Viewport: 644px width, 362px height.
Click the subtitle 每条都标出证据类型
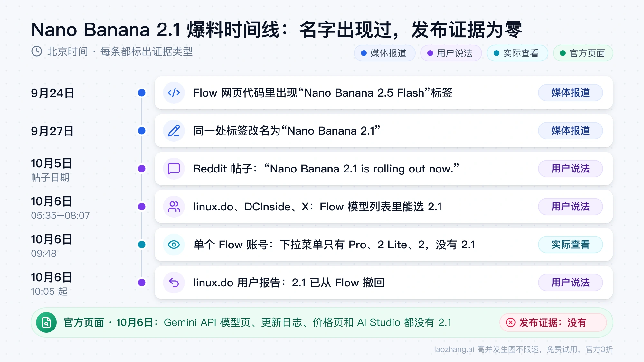[x=147, y=51]
